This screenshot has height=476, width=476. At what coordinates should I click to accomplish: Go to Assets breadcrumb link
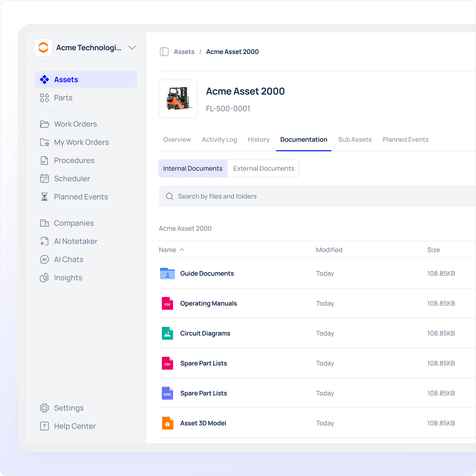coord(184,52)
